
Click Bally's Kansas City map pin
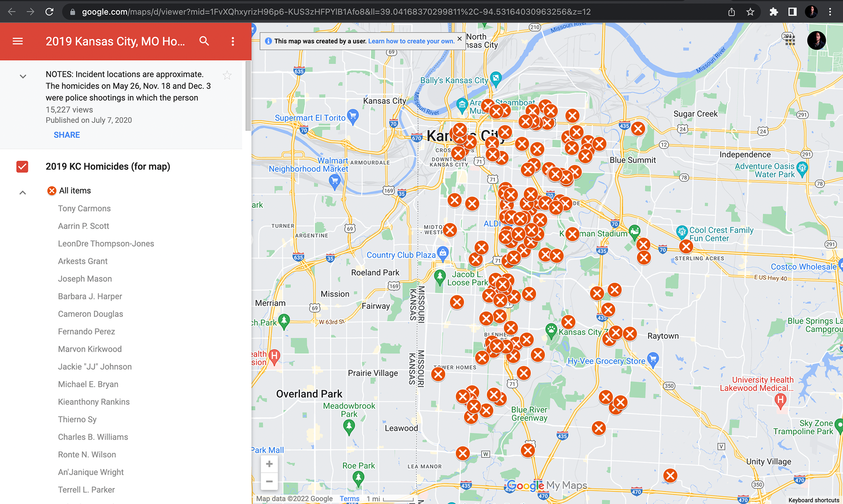coord(496,79)
